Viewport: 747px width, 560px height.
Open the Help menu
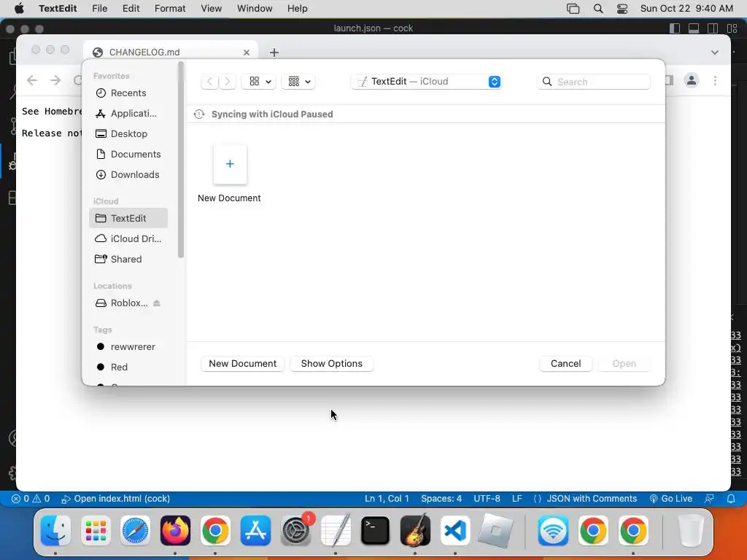[x=298, y=8]
